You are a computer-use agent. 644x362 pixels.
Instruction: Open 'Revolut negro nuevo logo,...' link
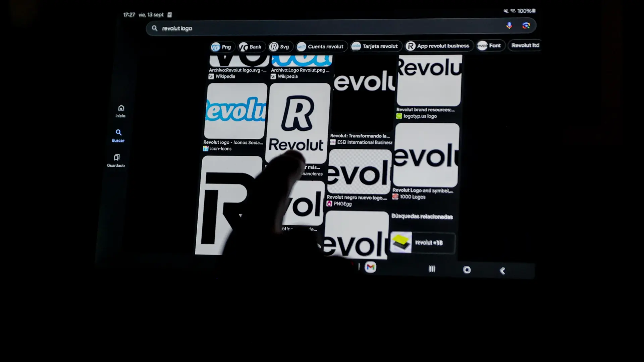pyautogui.click(x=357, y=197)
